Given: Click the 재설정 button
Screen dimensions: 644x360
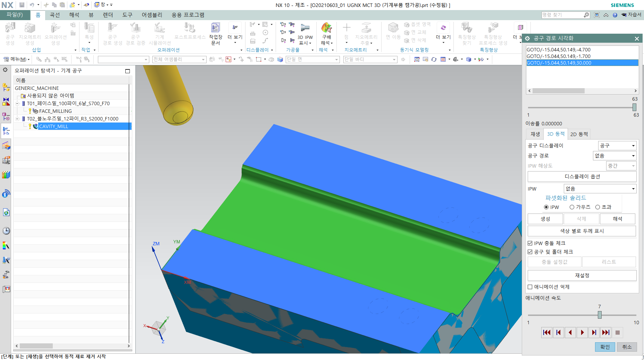Looking at the screenshot, I should point(582,275).
